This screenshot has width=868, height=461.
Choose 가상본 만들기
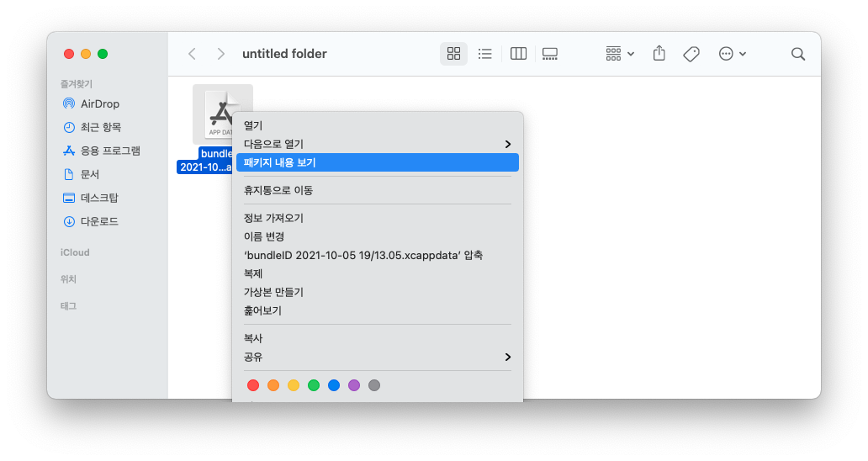tap(378, 292)
